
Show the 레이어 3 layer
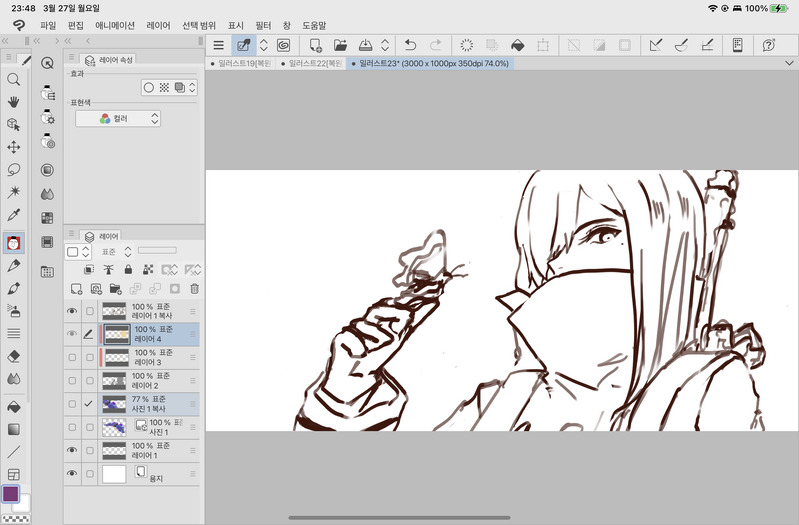pos(72,357)
